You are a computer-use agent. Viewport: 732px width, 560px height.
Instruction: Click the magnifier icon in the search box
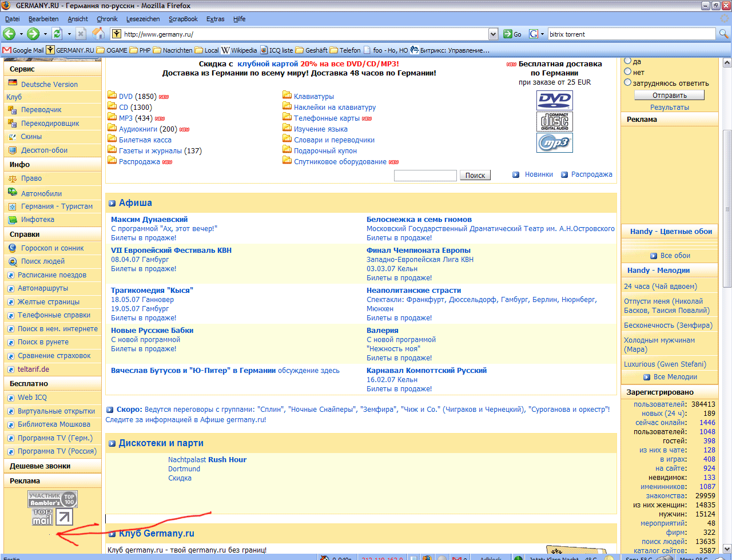pos(723,34)
